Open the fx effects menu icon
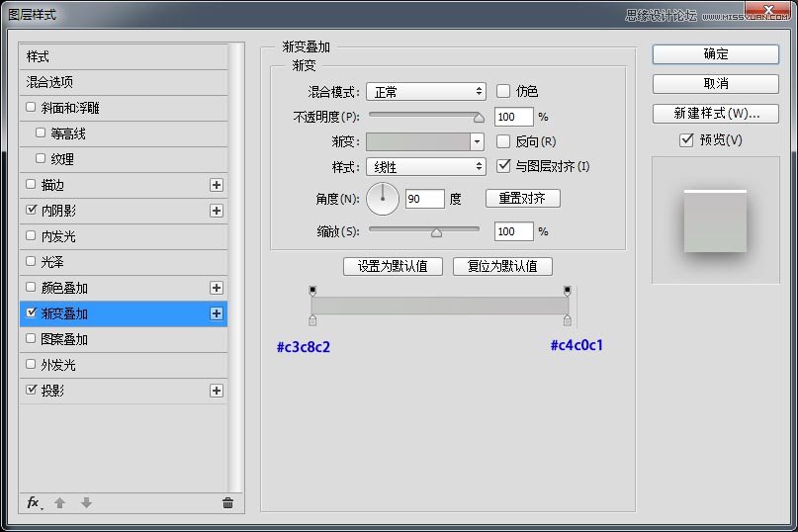 point(34,503)
